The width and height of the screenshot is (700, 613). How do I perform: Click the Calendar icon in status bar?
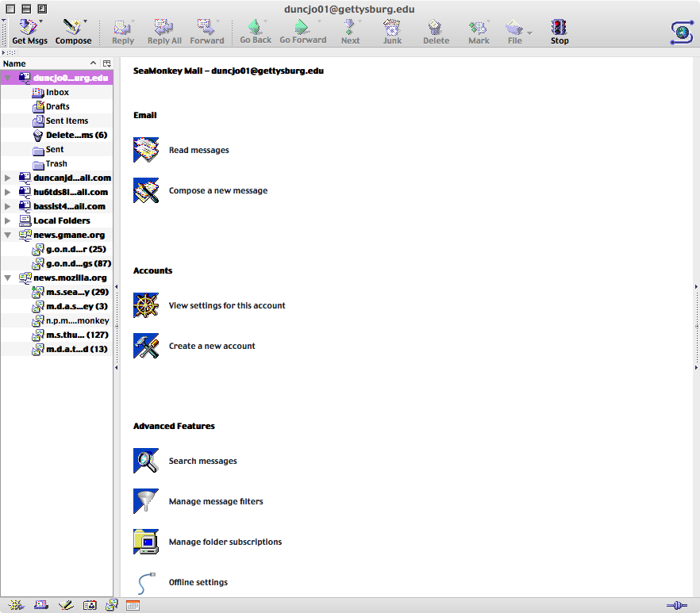133,605
